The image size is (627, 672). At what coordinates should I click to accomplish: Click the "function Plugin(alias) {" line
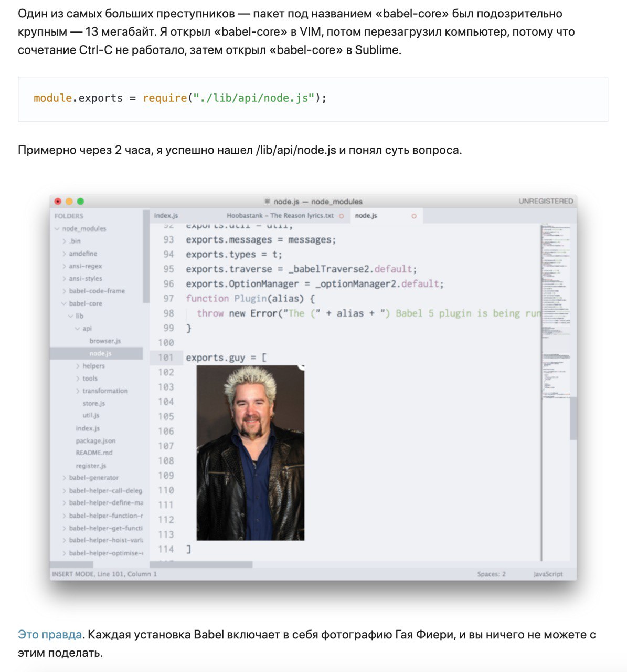[x=250, y=299]
